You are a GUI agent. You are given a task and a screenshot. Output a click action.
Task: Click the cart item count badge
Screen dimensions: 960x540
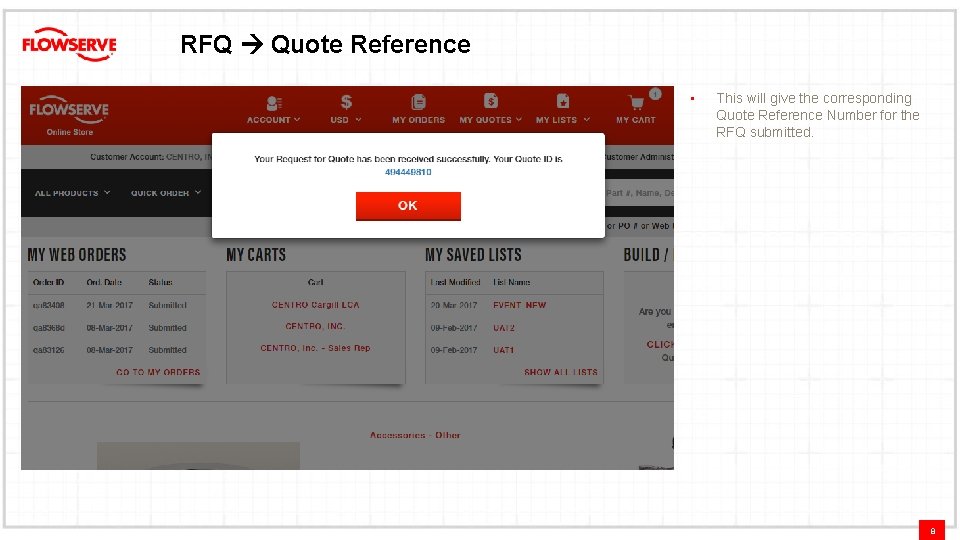pyautogui.click(x=655, y=94)
